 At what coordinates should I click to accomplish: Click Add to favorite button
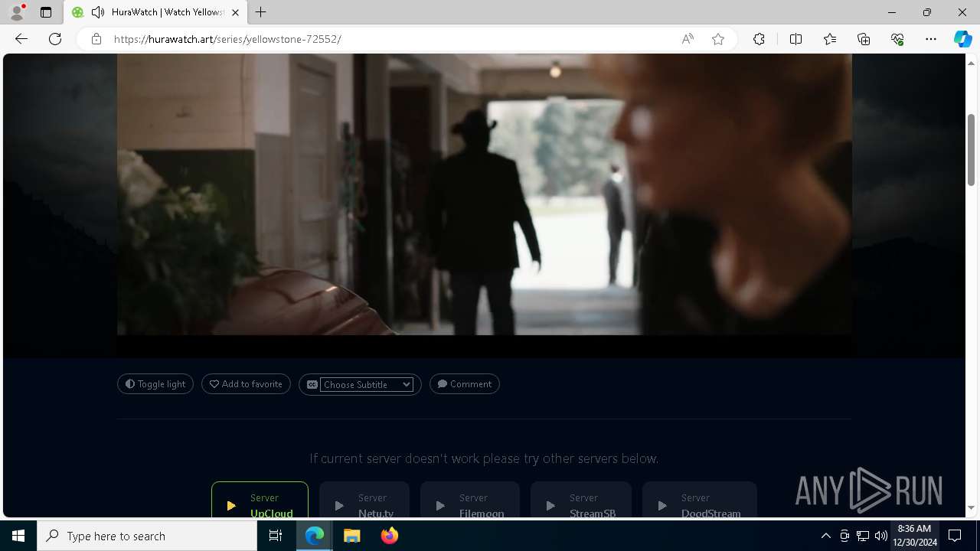(x=246, y=384)
